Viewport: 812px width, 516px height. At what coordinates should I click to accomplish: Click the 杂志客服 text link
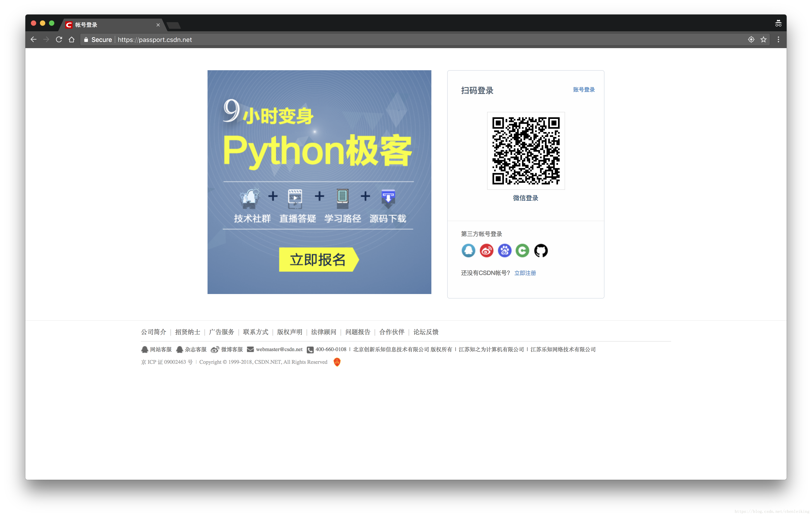click(x=196, y=350)
